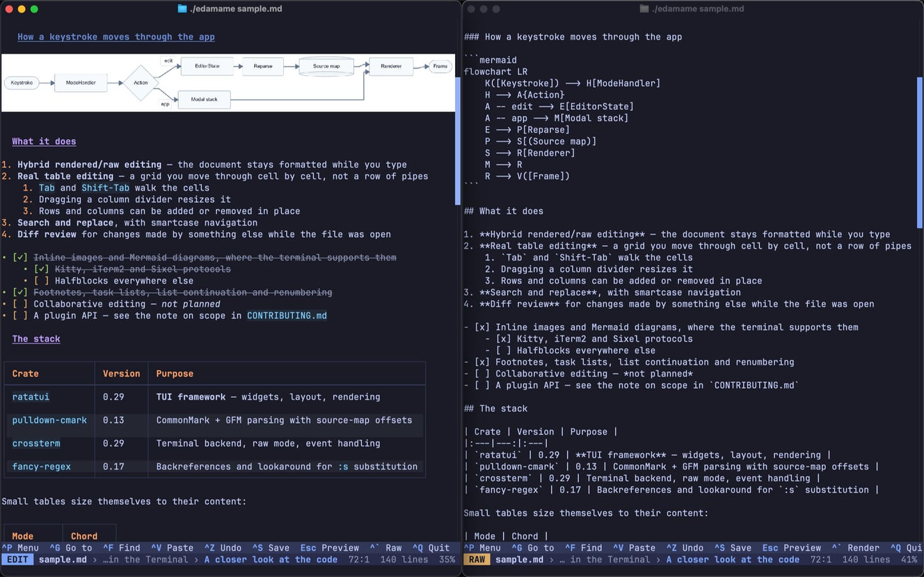
Task: Click the right pane vertical scrollbar
Action: click(920, 153)
